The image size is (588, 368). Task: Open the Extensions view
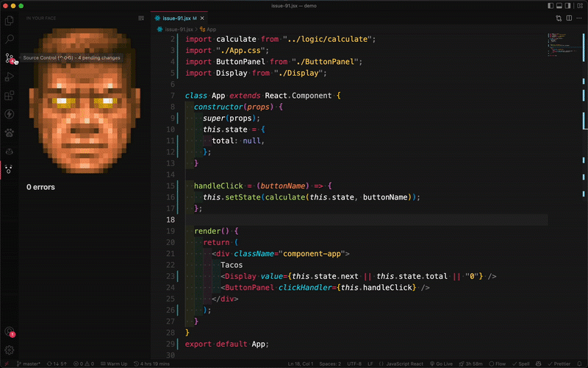point(10,96)
